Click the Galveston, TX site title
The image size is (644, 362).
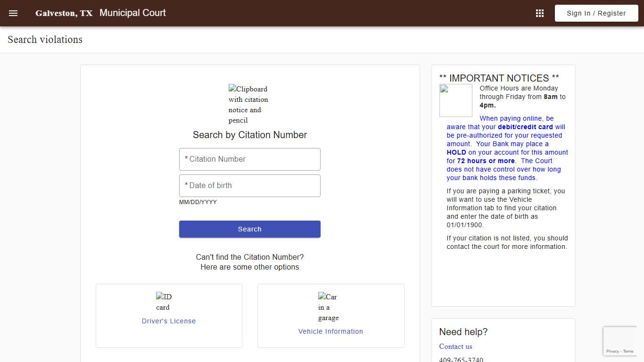point(64,13)
